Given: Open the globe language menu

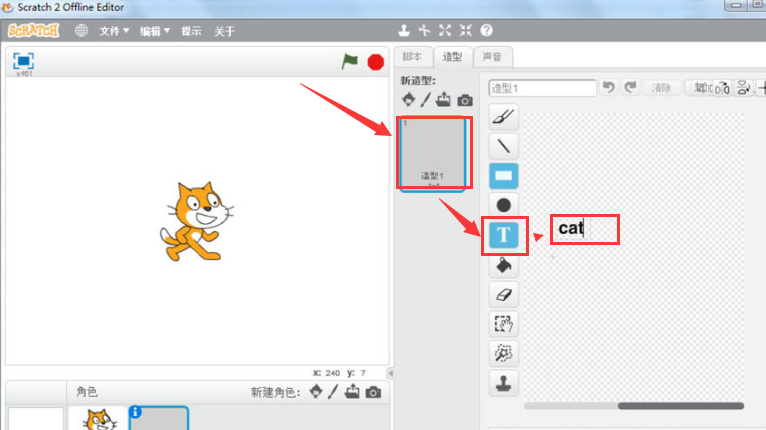Looking at the screenshot, I should (x=81, y=30).
